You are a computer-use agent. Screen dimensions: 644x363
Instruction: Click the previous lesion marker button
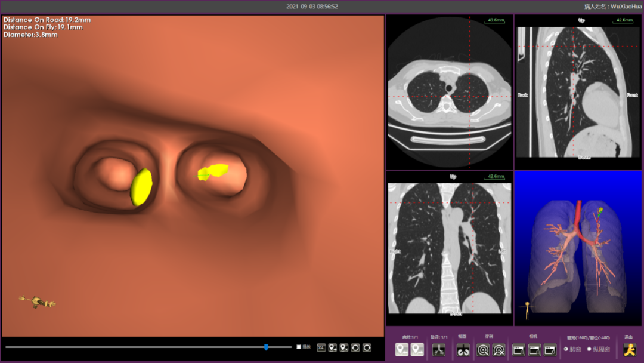click(402, 349)
